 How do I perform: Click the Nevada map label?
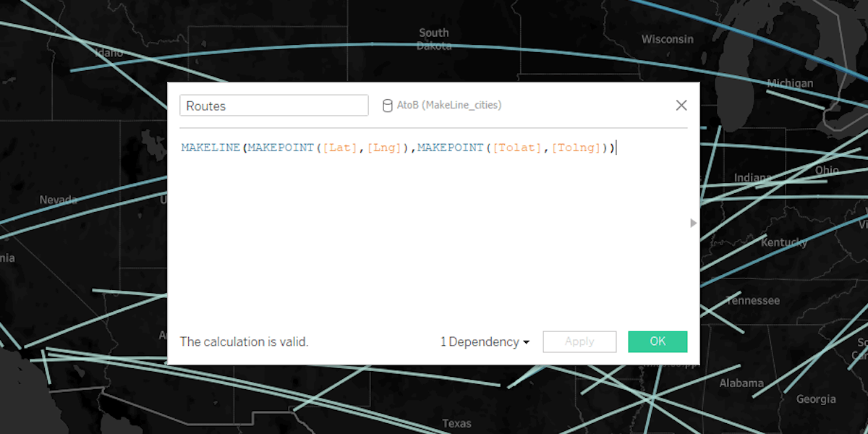(x=58, y=200)
